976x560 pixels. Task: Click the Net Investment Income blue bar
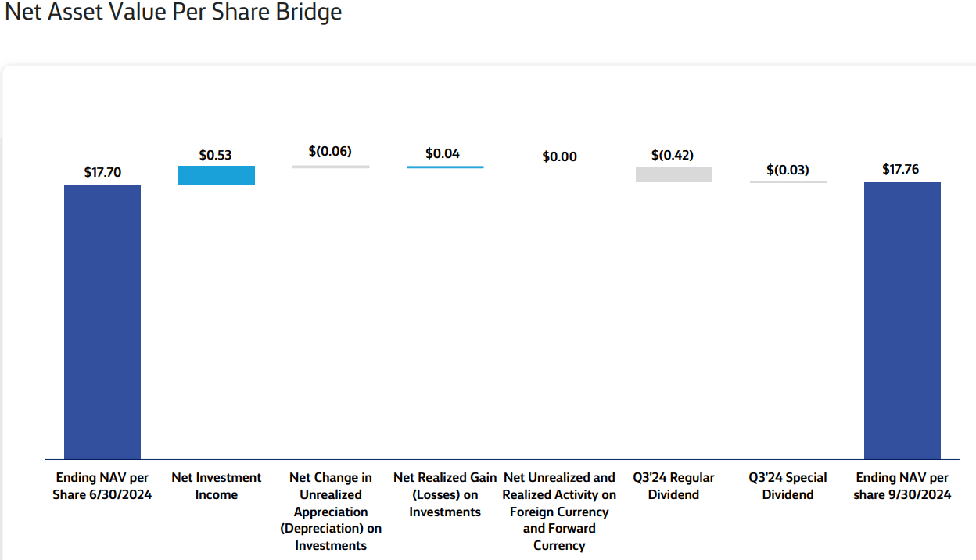click(217, 175)
